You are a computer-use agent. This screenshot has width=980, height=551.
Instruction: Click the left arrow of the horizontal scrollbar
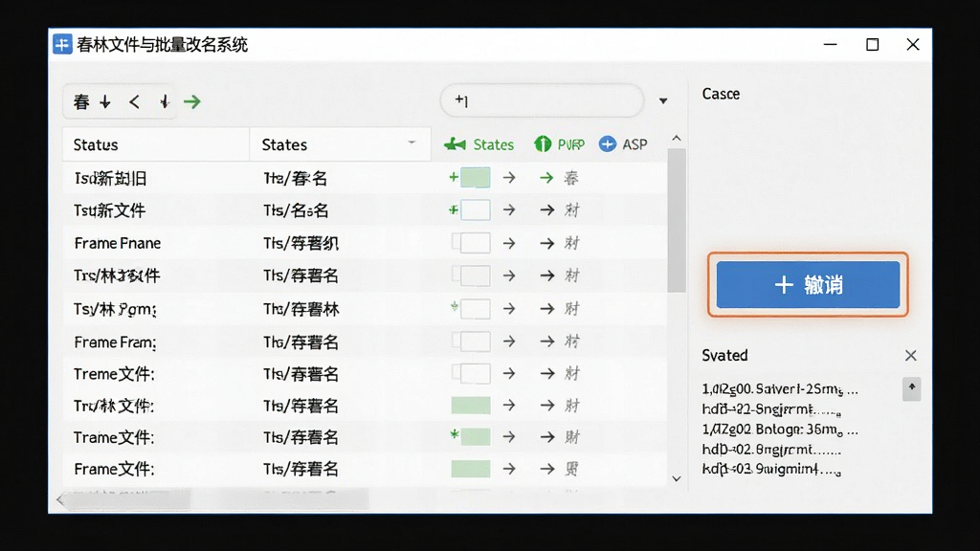click(60, 499)
